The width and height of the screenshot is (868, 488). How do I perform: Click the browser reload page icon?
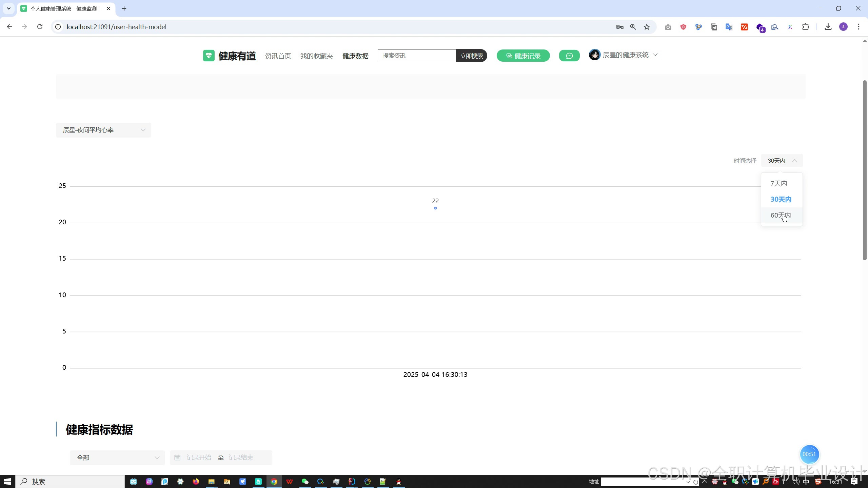(x=40, y=27)
